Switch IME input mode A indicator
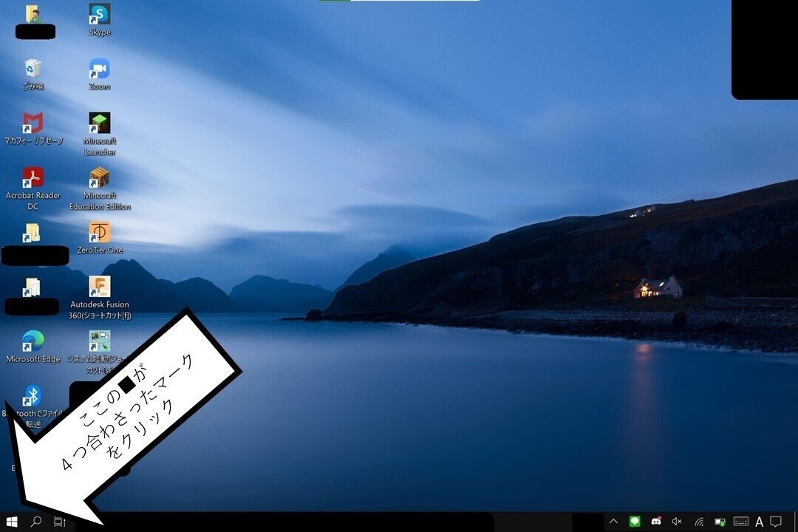The image size is (798, 532). pyautogui.click(x=760, y=522)
